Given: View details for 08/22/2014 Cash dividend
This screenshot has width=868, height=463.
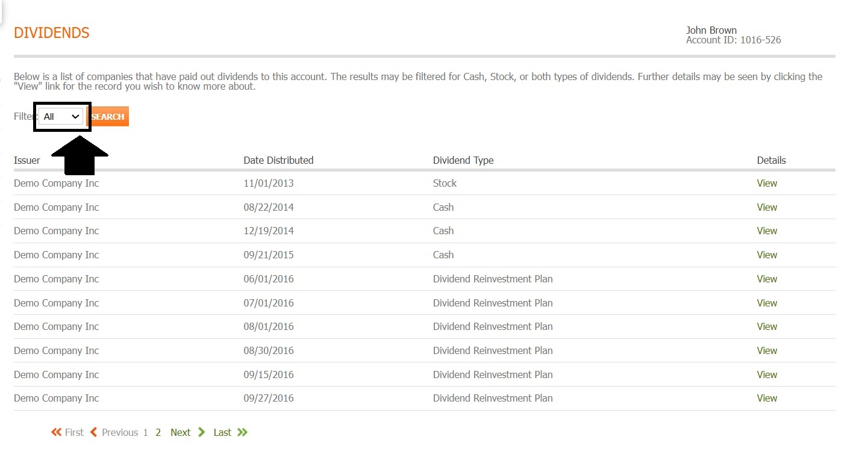Looking at the screenshot, I should (767, 207).
